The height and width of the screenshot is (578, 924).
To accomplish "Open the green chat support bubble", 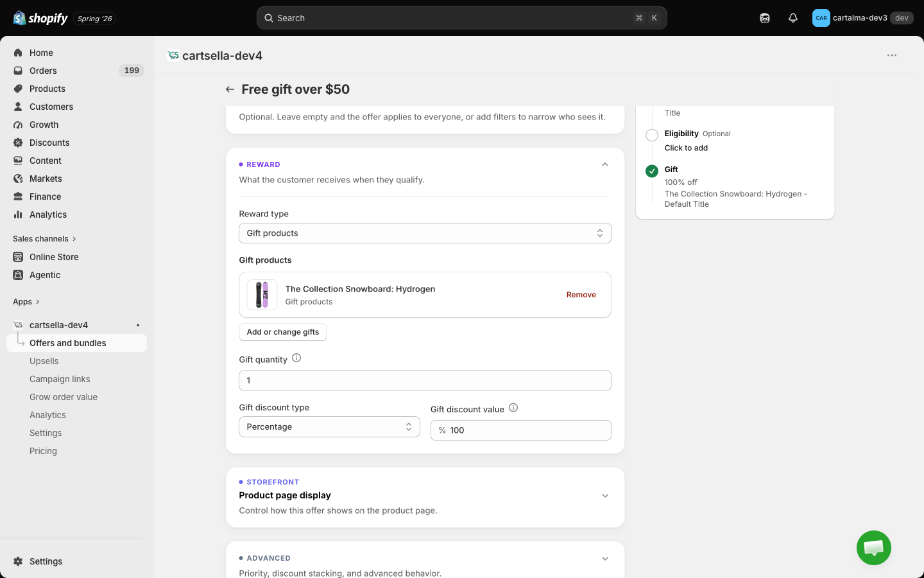I will (874, 548).
